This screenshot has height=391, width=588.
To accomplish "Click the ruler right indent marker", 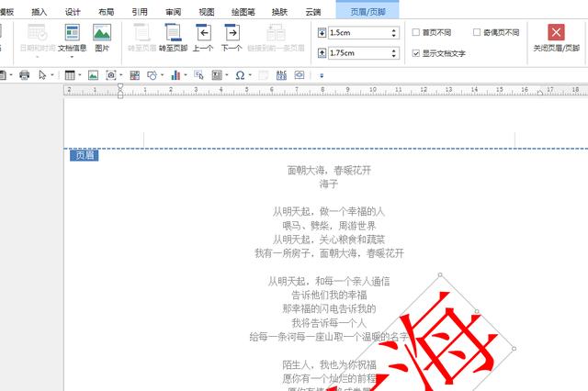I will pyautogui.click(x=539, y=92).
